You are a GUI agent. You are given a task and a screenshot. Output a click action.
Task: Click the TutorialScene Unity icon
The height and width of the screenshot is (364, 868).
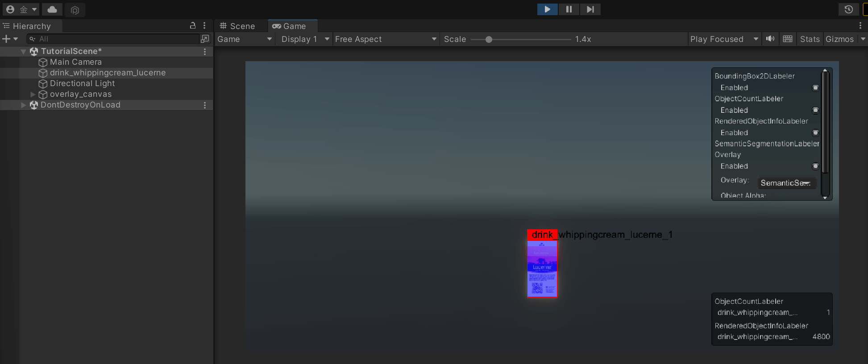(34, 51)
